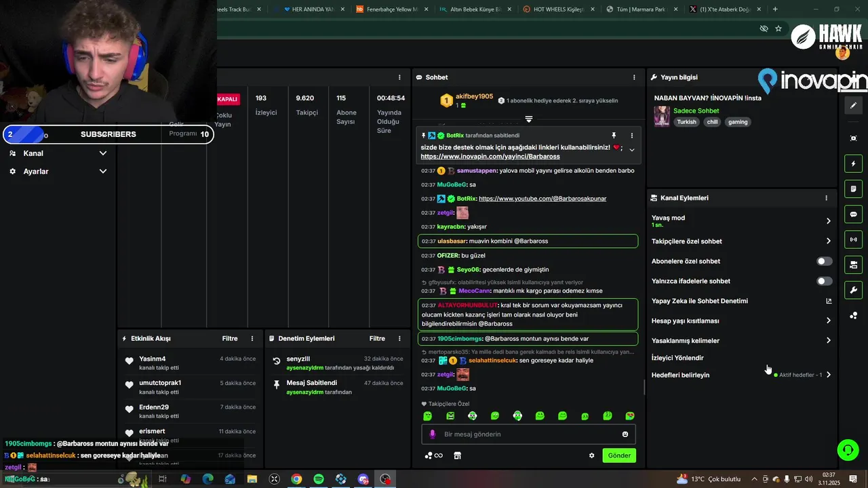Image resolution: width=868 pixels, height=488 pixels.
Task: Open pinned message three-dot options
Action: 632,136
